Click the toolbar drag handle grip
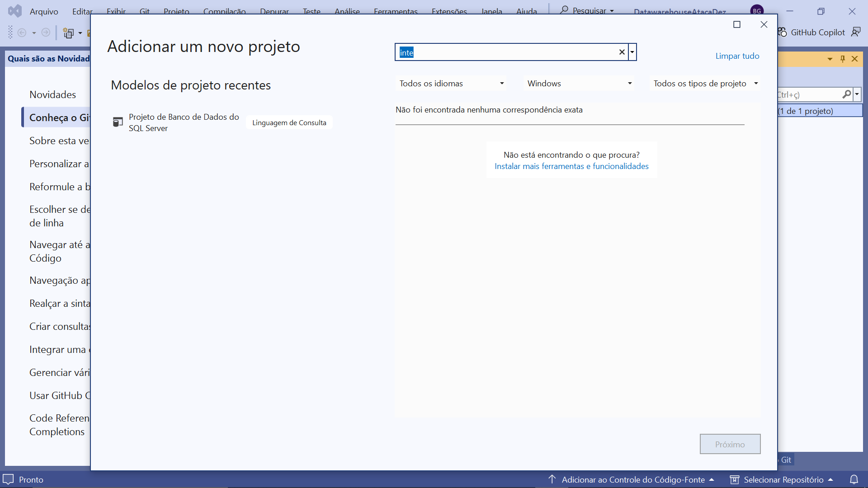This screenshot has width=868, height=488. (10, 33)
